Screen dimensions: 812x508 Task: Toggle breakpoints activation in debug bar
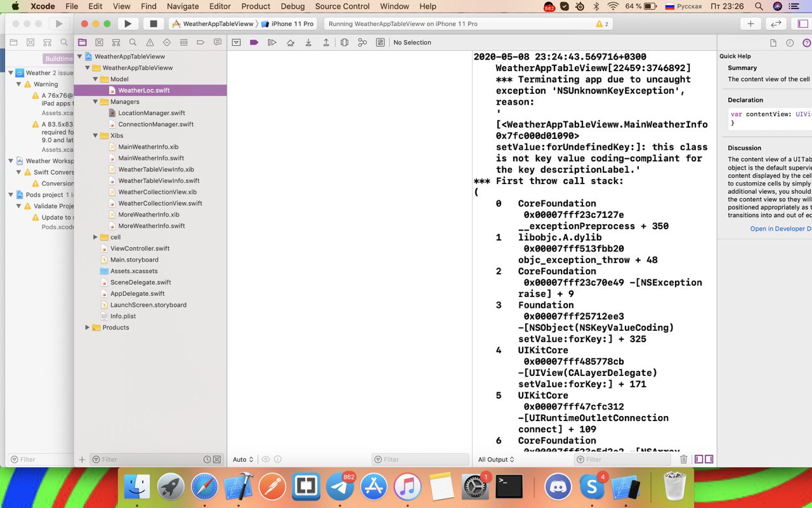(254, 43)
